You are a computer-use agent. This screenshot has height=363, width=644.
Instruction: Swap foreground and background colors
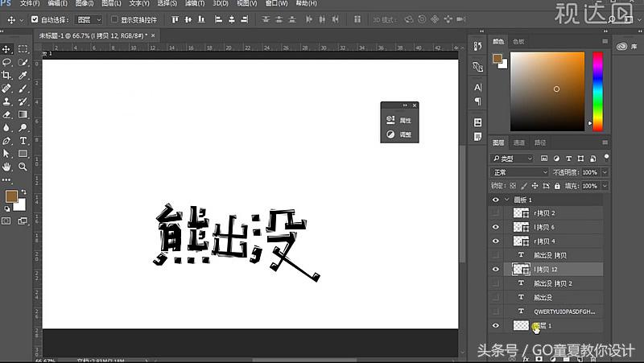click(23, 192)
